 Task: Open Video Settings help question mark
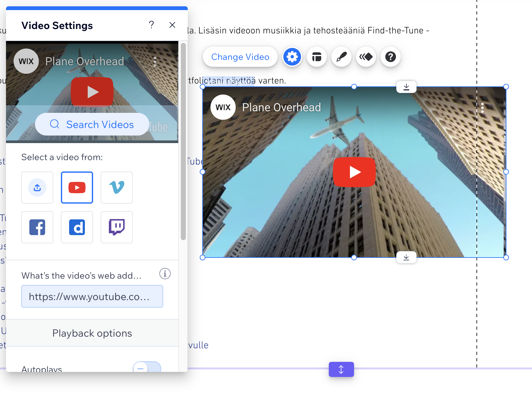point(151,25)
